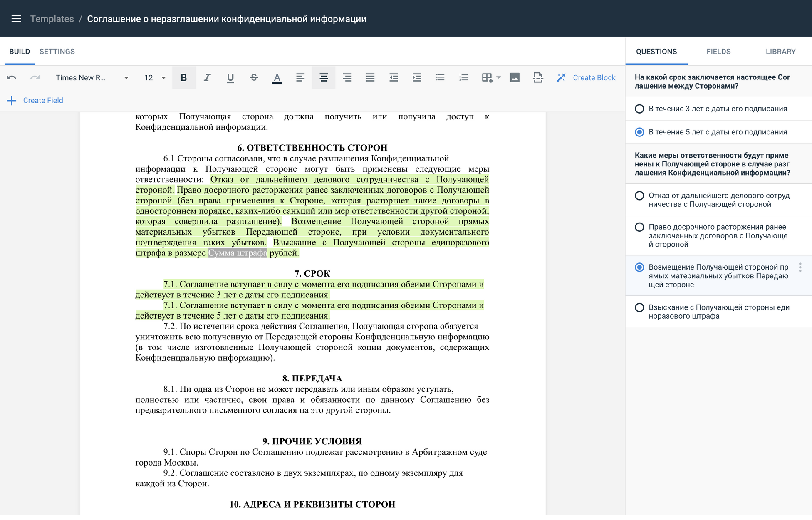Expand the insert table dropdown arrow
The height and width of the screenshot is (520, 812).
pos(498,78)
